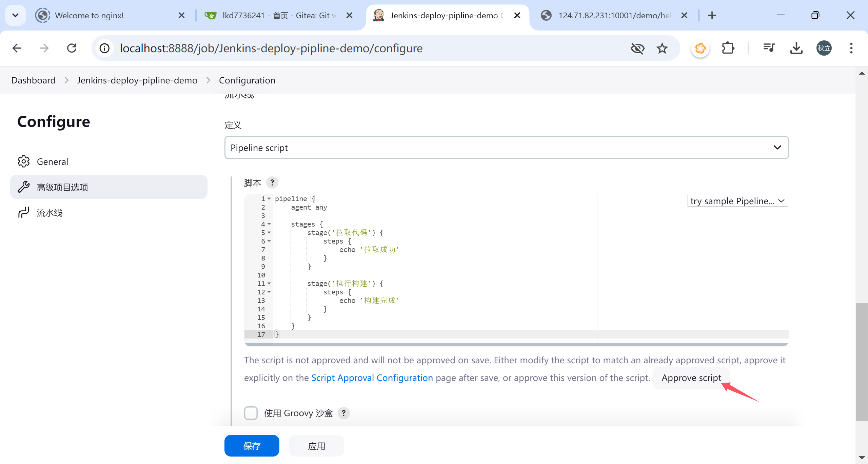Viewport: 868px width, 464px height.
Task: Click the downloads arrow icon
Action: pyautogui.click(x=796, y=48)
